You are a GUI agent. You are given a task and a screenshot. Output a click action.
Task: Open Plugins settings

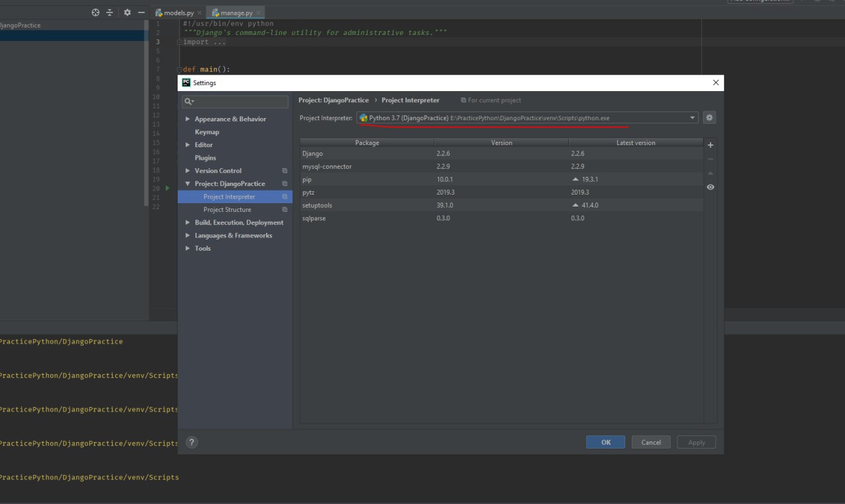205,158
